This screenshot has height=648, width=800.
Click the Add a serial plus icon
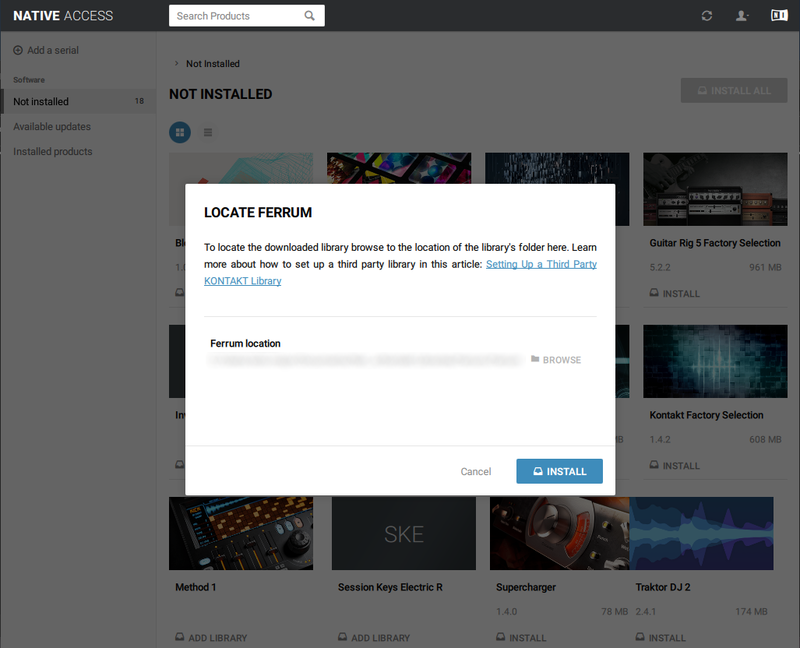[x=18, y=50]
